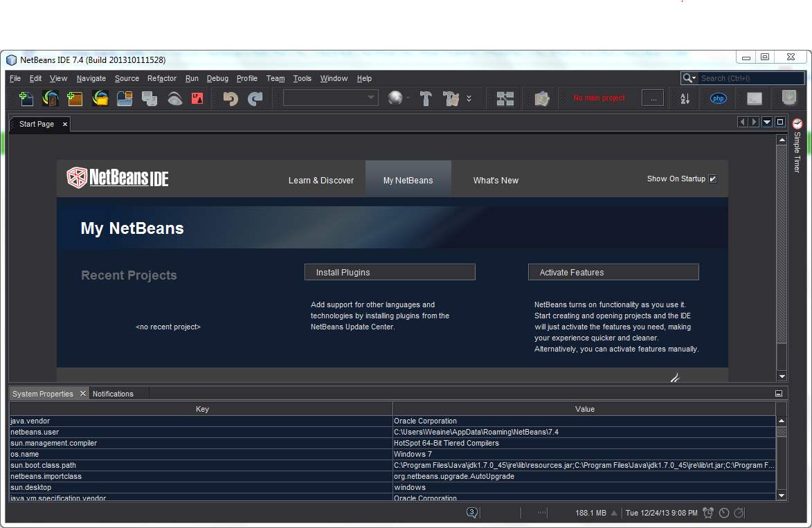812x528 pixels.
Task: Open the search magnifier dropdown
Action: click(x=689, y=78)
